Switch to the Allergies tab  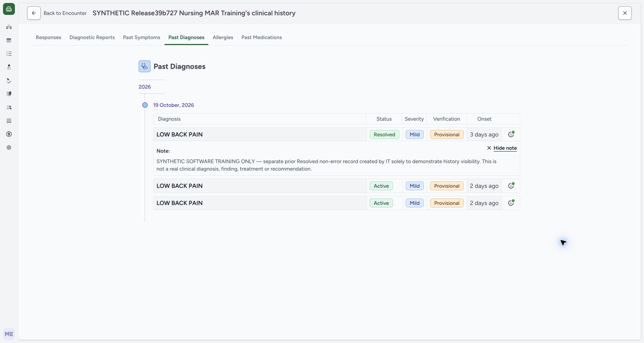tap(223, 37)
